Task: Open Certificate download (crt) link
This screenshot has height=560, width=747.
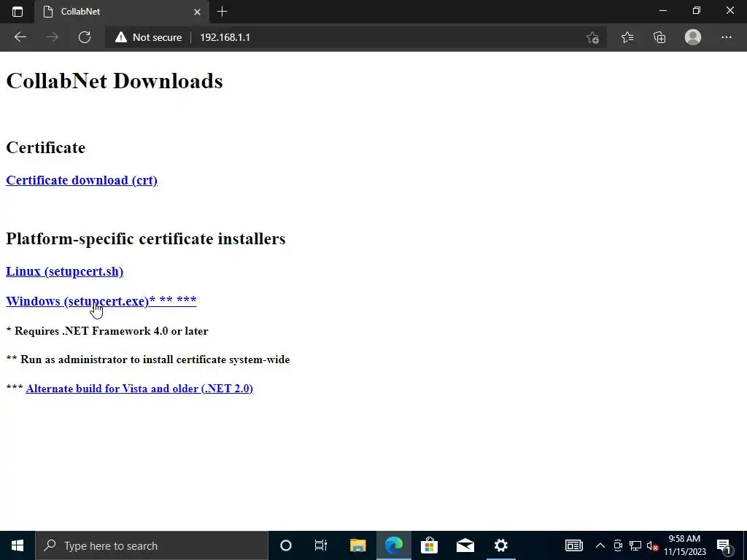Action: click(x=82, y=180)
